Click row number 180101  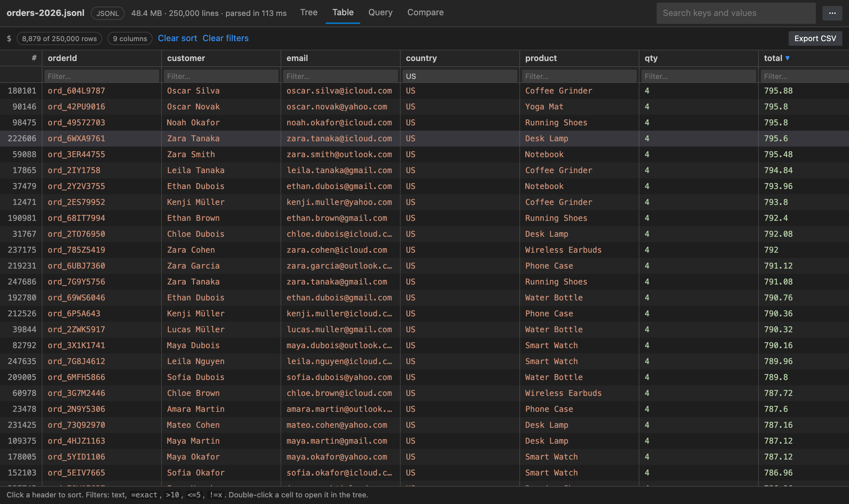pyautogui.click(x=22, y=91)
